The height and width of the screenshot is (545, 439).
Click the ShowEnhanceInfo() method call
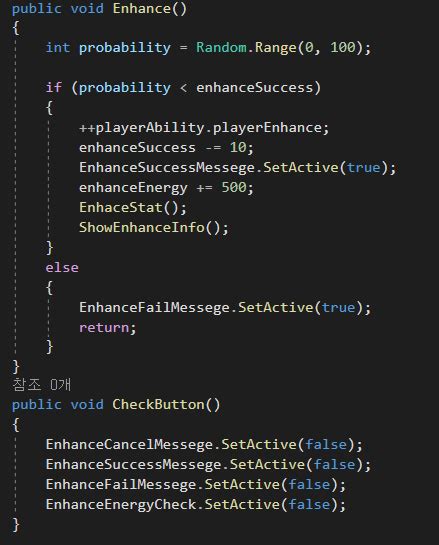(x=154, y=228)
